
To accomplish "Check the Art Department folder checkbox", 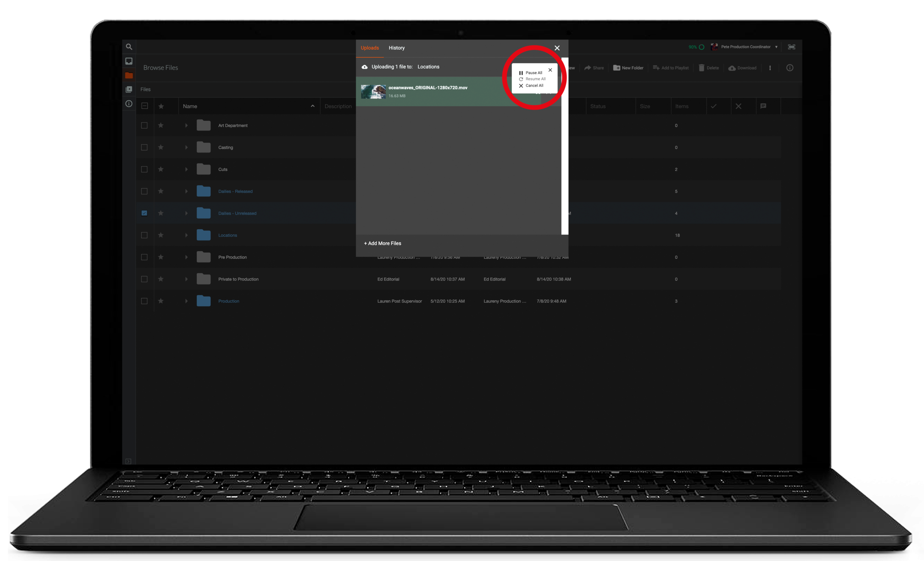I will [144, 125].
